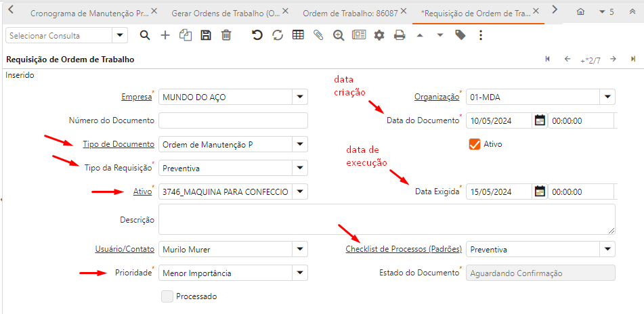644x314 pixels.
Task: Expand Prioridade dropdown
Action: tap(299, 273)
